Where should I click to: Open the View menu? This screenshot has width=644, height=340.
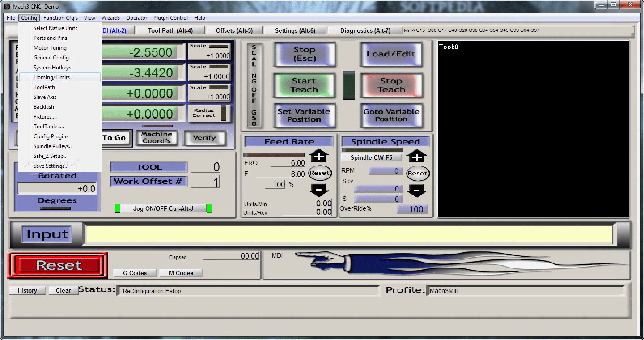click(89, 18)
